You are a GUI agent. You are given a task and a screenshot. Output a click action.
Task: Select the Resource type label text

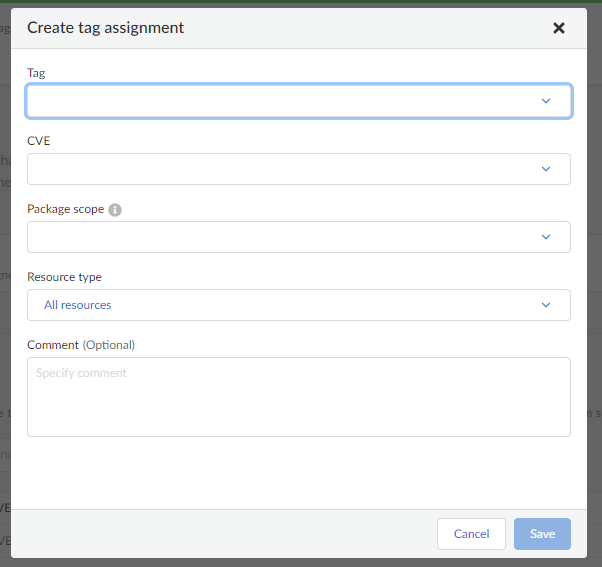(64, 277)
